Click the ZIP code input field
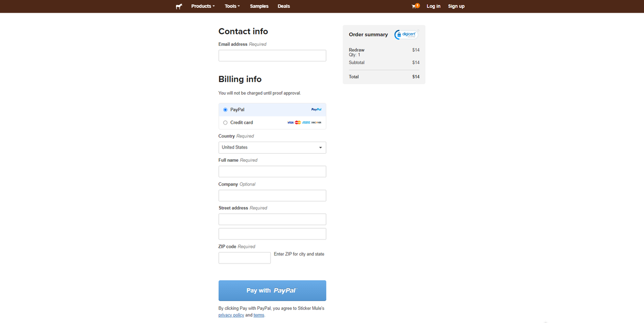The width and height of the screenshot is (644, 323). click(x=245, y=258)
